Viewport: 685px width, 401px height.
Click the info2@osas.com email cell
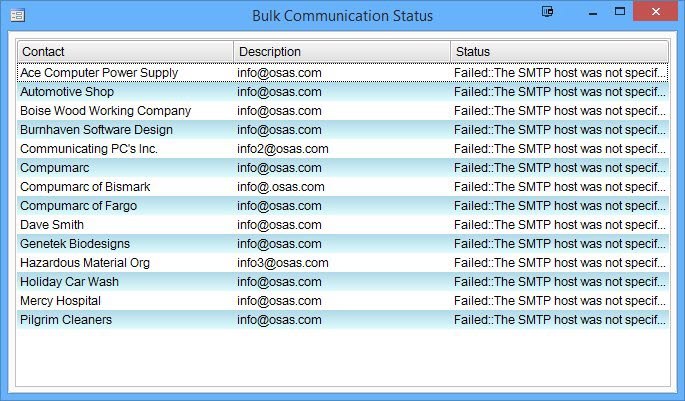point(283,149)
